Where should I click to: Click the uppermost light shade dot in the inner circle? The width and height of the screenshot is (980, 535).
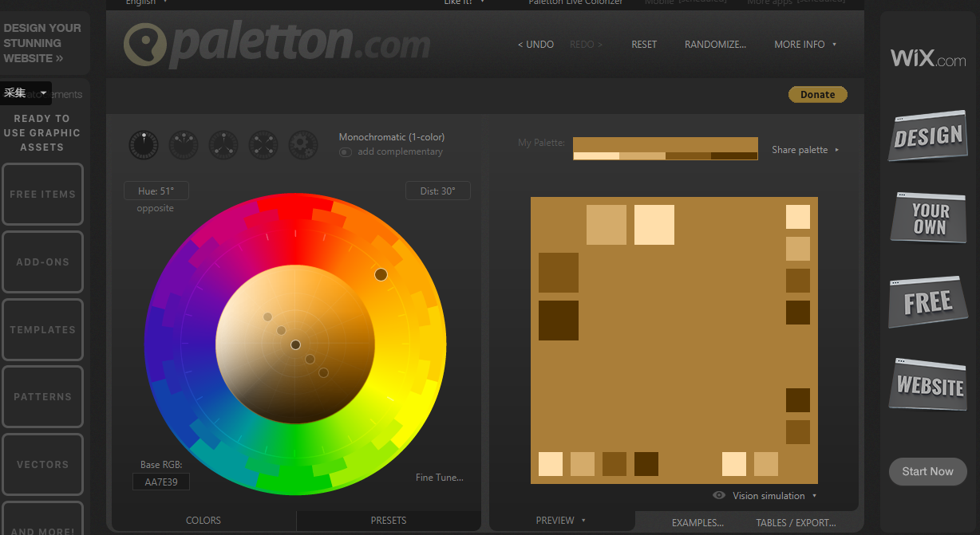coord(267,317)
